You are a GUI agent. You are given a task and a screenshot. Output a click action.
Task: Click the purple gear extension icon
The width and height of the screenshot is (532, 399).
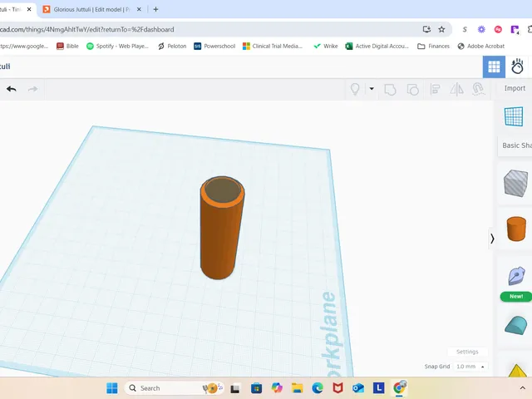[x=481, y=30]
